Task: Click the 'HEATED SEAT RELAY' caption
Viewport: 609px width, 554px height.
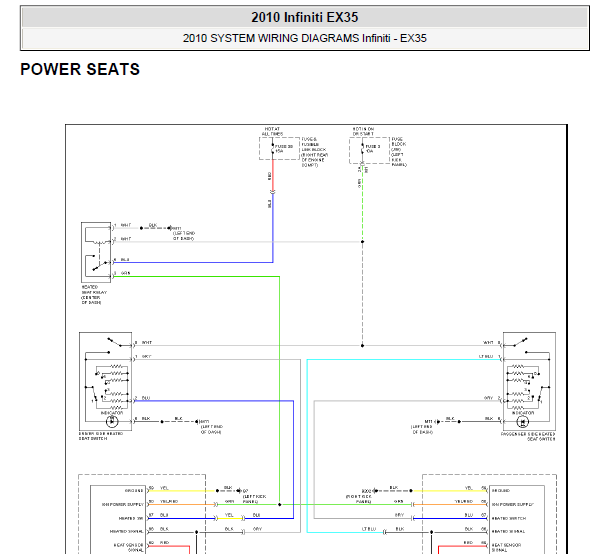Action: (94, 294)
